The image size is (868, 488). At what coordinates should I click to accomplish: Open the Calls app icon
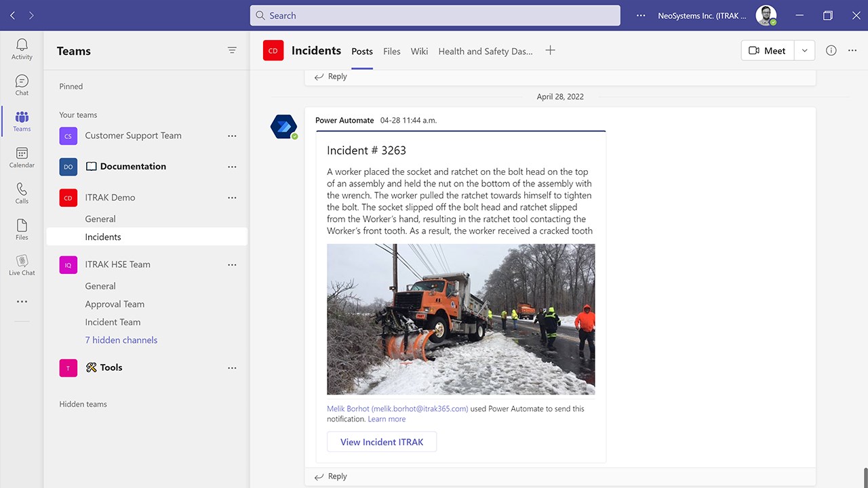point(22,193)
